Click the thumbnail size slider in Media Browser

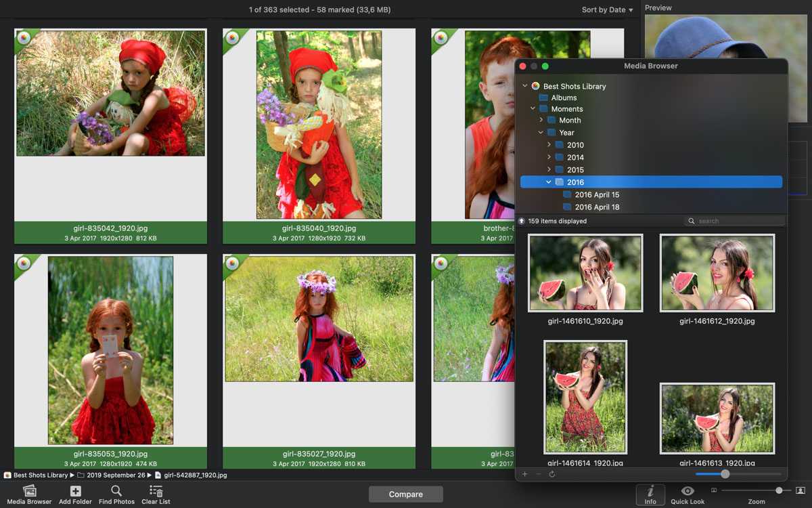(724, 474)
